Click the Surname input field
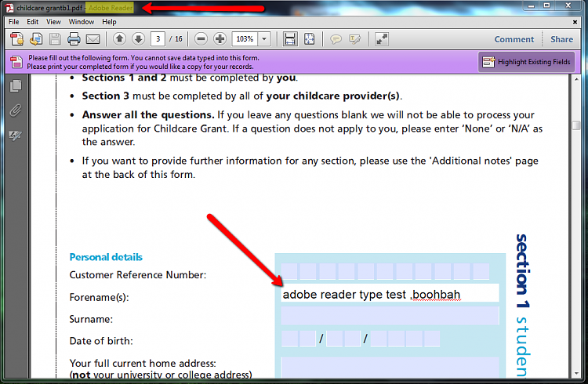This screenshot has height=384, width=588. pos(390,316)
